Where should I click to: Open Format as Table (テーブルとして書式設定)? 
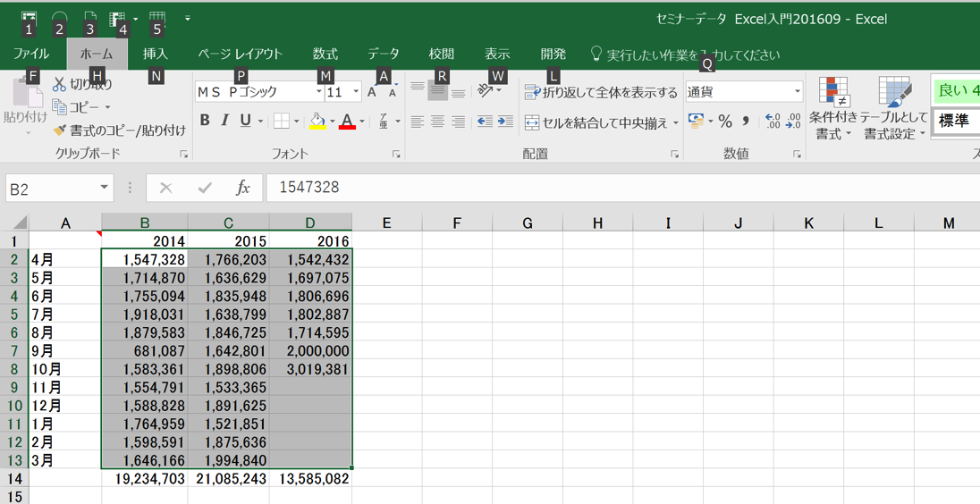point(894,108)
